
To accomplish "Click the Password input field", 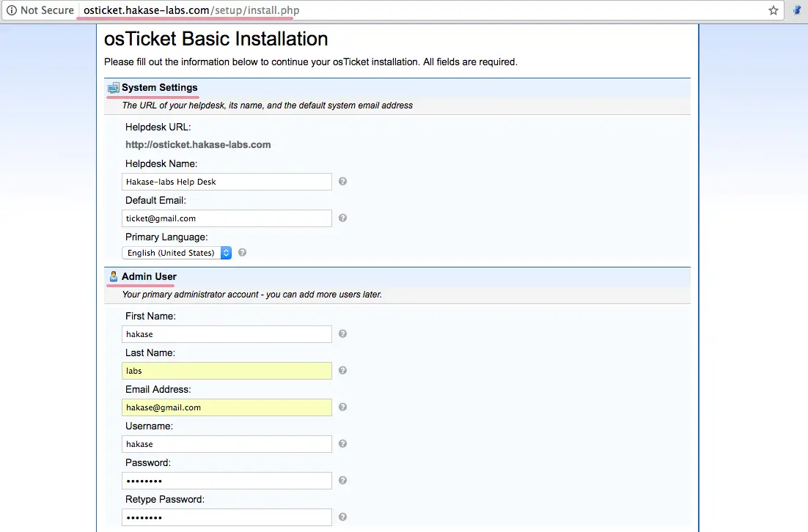I will tap(227, 481).
